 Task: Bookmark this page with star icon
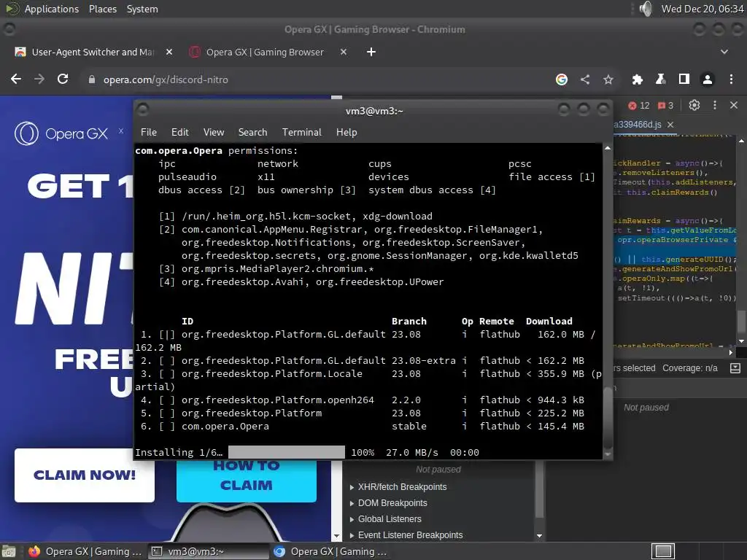(608, 79)
